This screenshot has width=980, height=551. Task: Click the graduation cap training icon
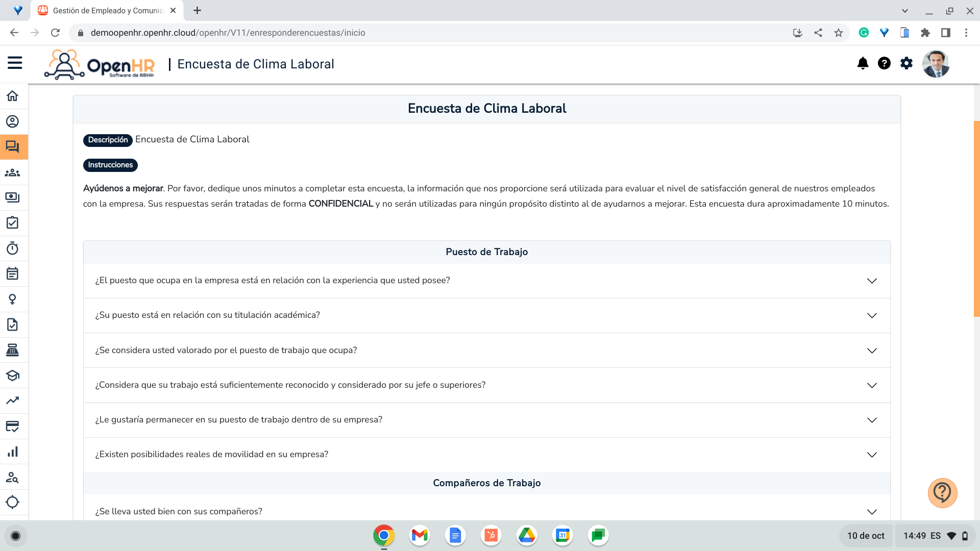pyautogui.click(x=13, y=375)
